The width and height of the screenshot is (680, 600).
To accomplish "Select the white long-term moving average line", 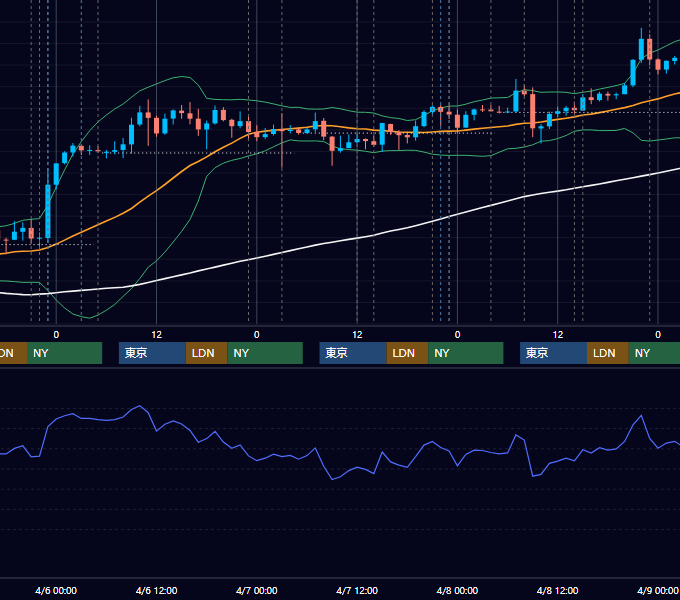I will pos(357,237).
